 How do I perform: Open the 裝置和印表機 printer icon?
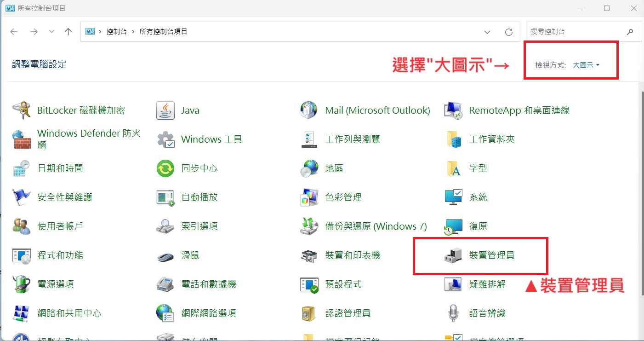click(x=309, y=255)
